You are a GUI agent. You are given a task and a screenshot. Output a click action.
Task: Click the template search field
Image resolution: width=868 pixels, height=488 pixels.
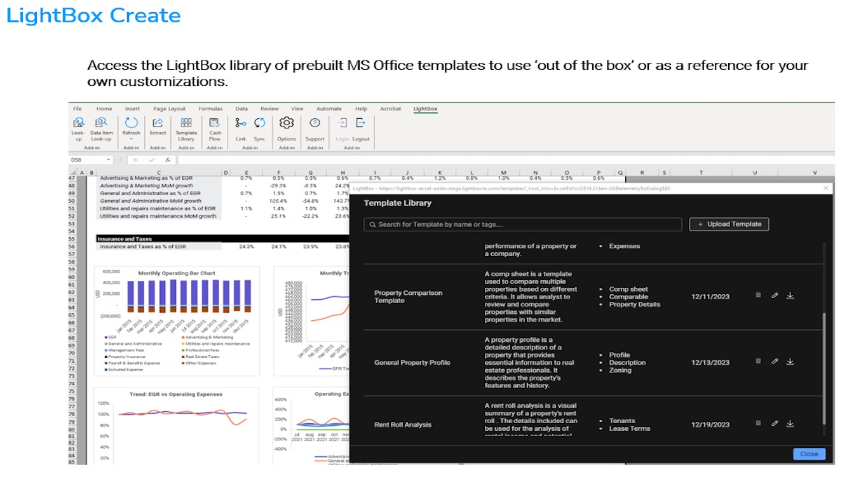point(523,224)
